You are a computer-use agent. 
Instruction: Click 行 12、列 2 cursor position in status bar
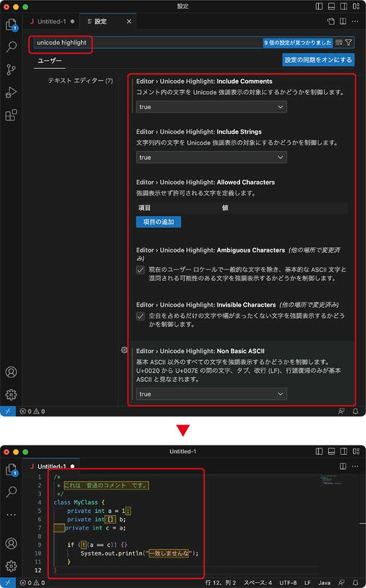(220, 583)
